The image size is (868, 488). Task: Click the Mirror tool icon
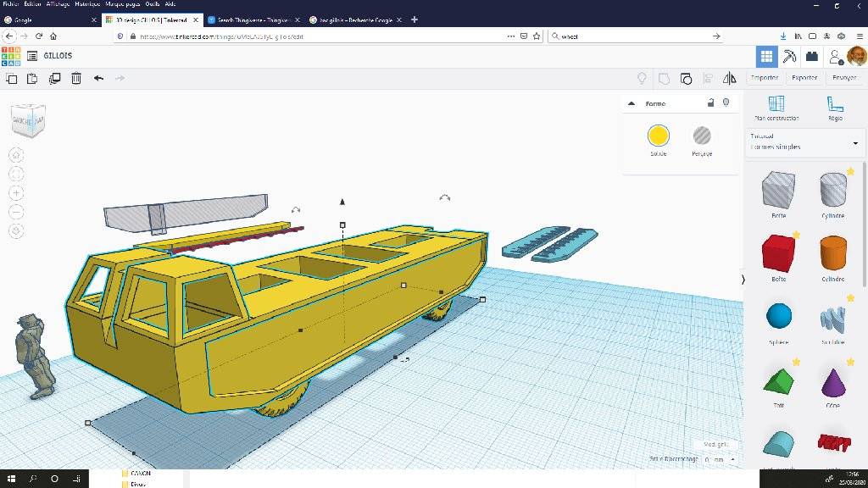[x=730, y=79]
